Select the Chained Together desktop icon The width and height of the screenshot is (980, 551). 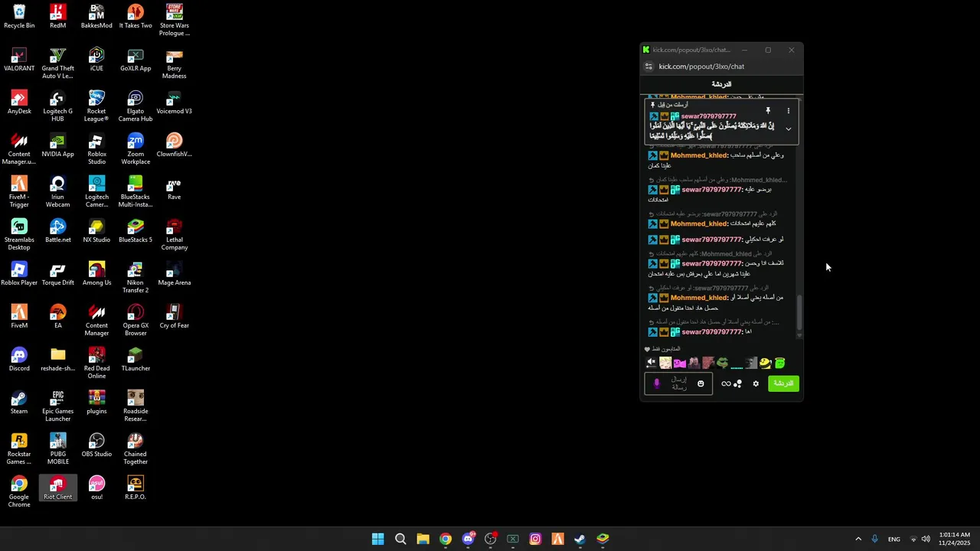pos(136,449)
